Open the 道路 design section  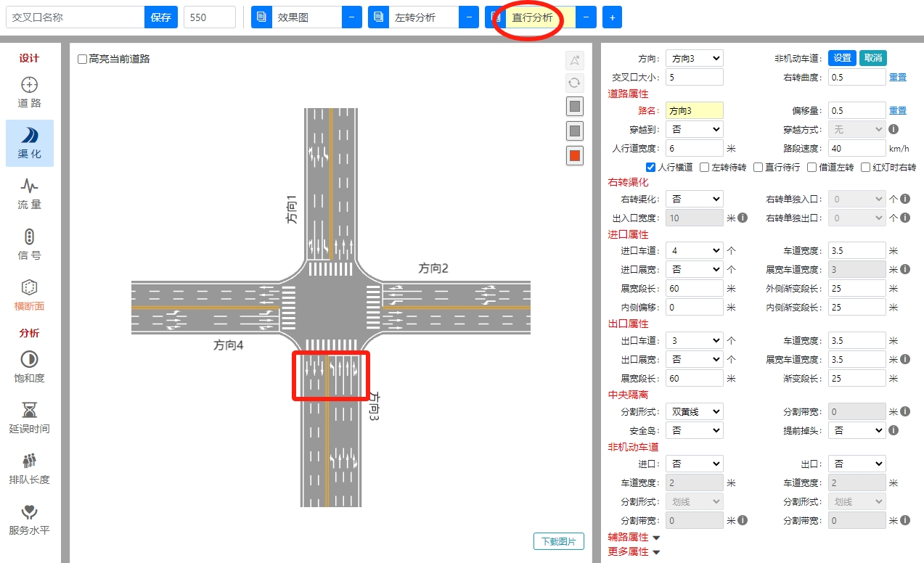click(x=30, y=92)
